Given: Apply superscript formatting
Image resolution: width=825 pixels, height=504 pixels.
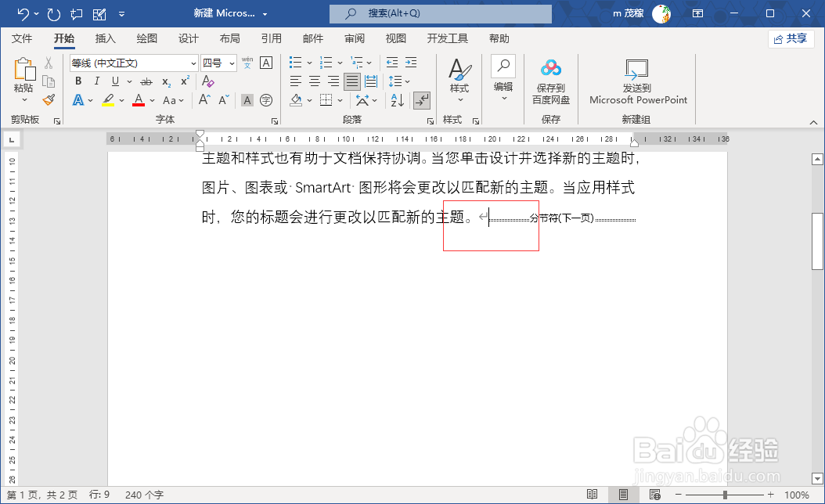Looking at the screenshot, I should (185, 81).
